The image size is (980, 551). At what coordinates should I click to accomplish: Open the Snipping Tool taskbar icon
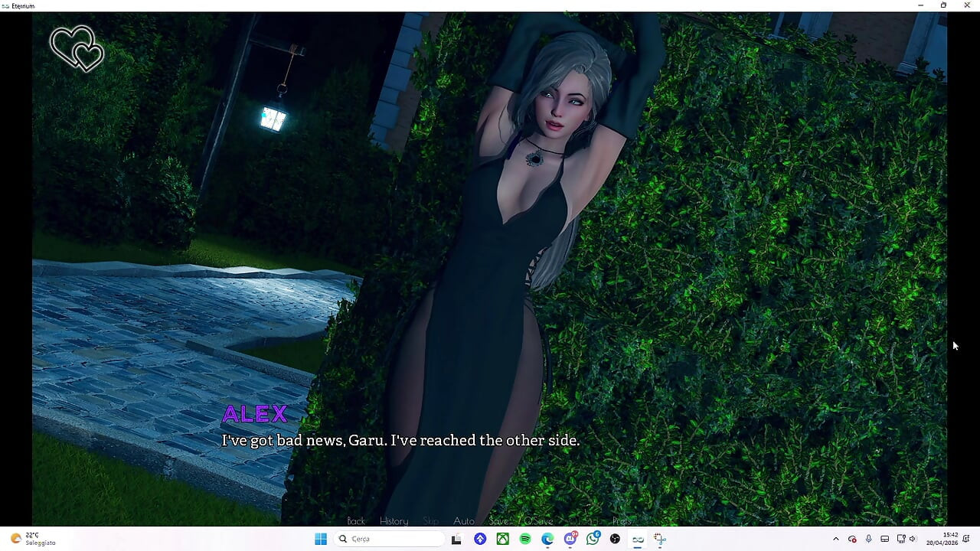click(x=660, y=539)
